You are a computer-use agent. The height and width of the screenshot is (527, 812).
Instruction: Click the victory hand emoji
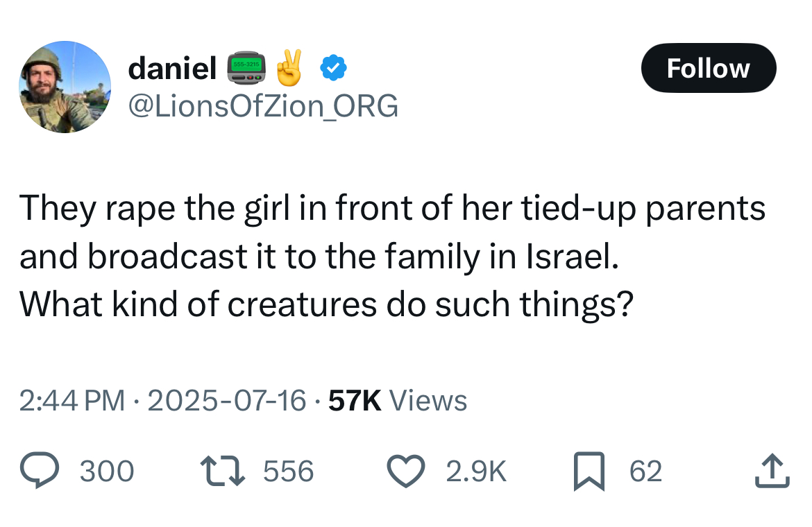click(289, 68)
